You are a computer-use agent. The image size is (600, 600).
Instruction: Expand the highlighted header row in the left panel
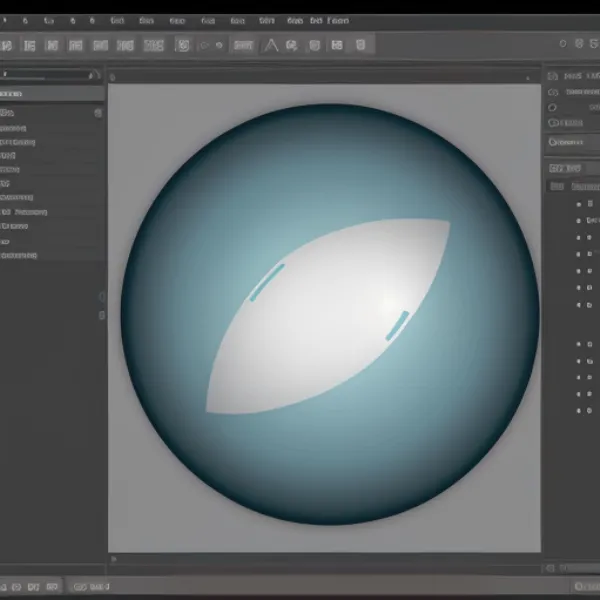pyautogui.click(x=52, y=93)
